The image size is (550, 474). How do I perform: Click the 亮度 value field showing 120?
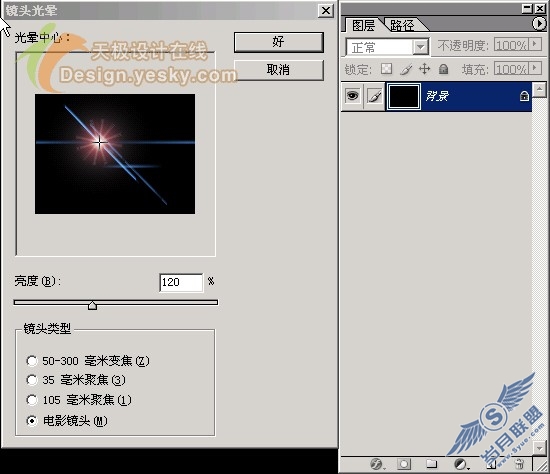coord(181,282)
